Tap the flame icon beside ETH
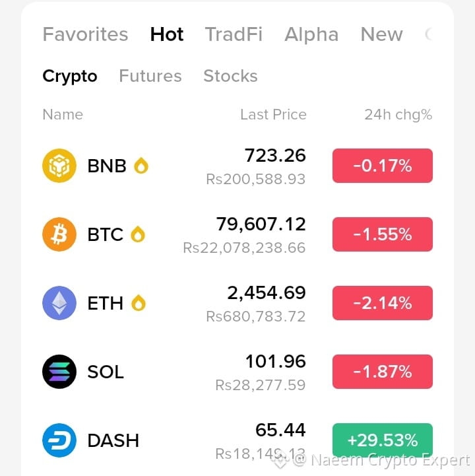475x476 pixels. coord(139,302)
